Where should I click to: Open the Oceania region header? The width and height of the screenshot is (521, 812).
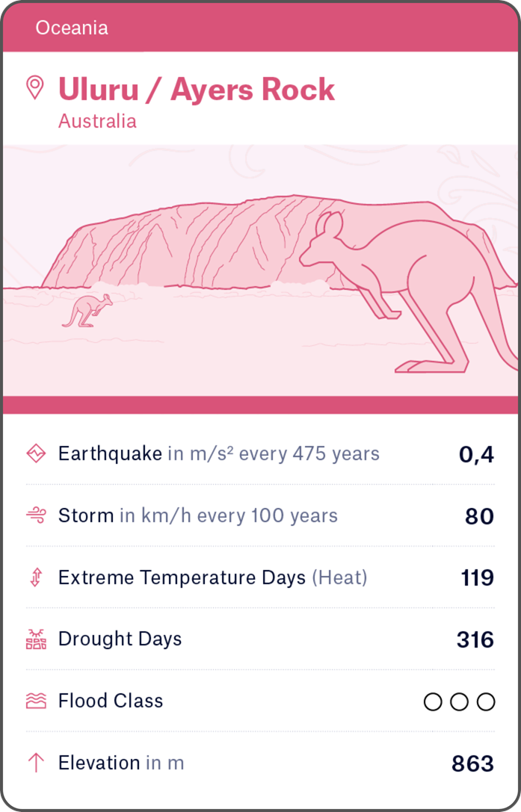pyautogui.click(x=72, y=28)
